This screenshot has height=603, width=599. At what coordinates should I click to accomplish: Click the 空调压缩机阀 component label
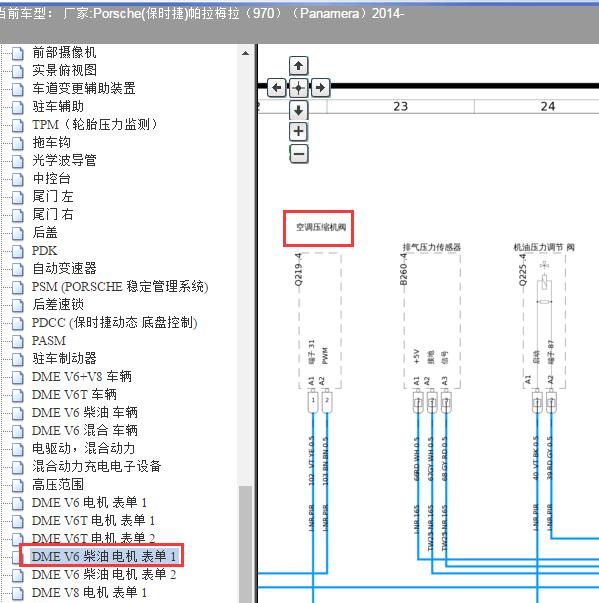coord(321,227)
